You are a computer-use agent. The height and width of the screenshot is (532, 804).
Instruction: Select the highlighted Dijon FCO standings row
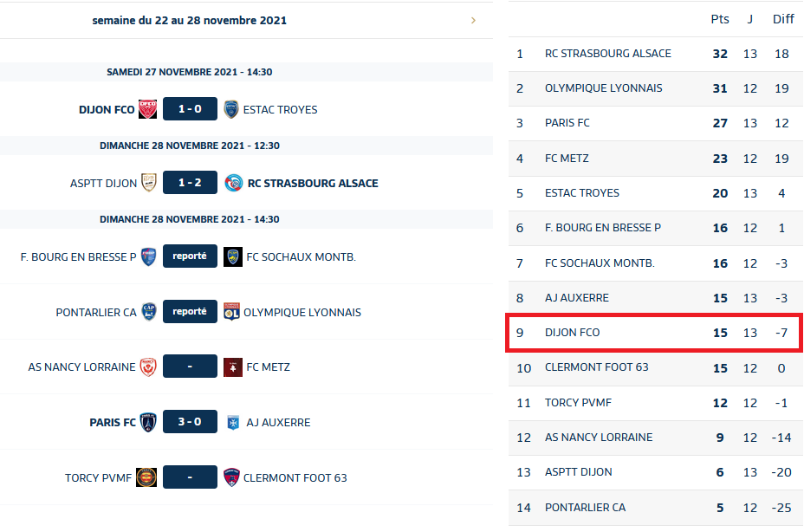tap(654, 333)
